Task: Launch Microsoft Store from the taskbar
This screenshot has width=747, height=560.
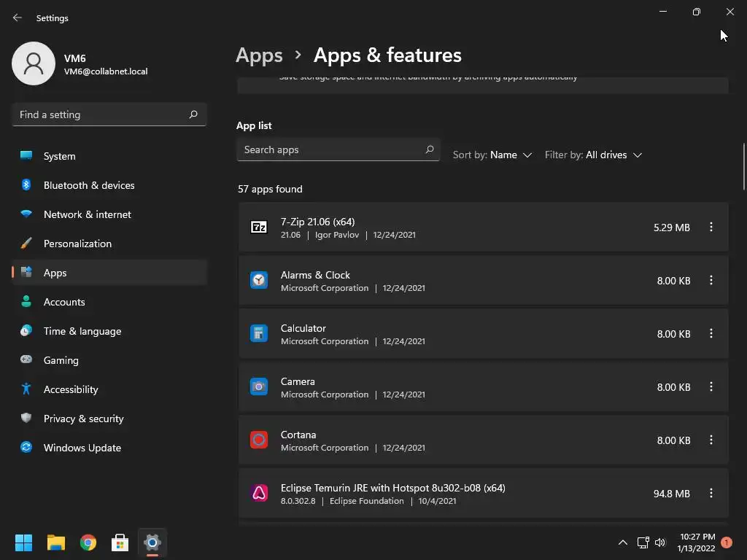Action: pyautogui.click(x=120, y=542)
